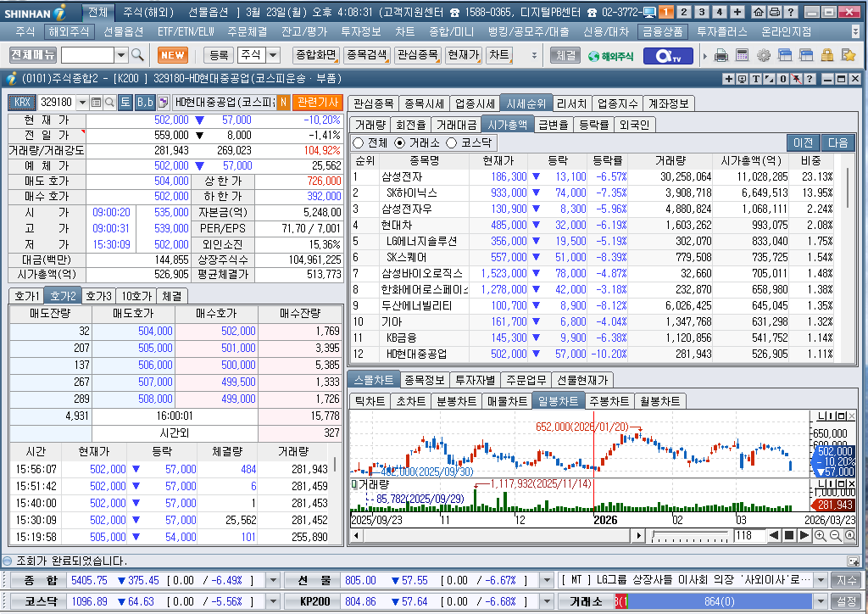Play the chart forward with the right triangle
868x614 pixels.
tap(804, 535)
